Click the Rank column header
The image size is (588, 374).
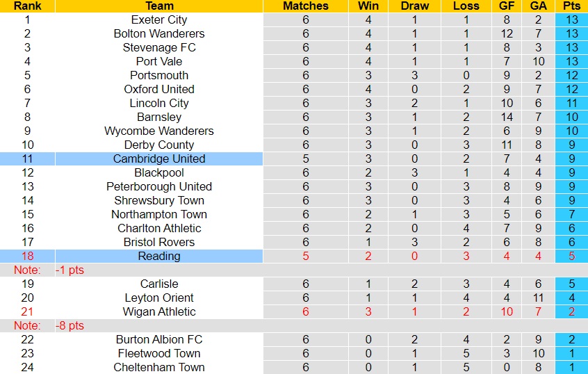[27, 6]
